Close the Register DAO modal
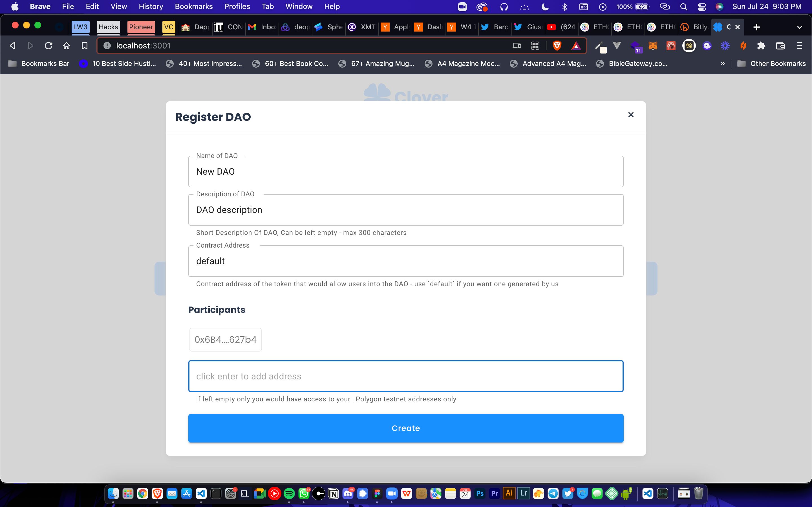 pyautogui.click(x=631, y=114)
